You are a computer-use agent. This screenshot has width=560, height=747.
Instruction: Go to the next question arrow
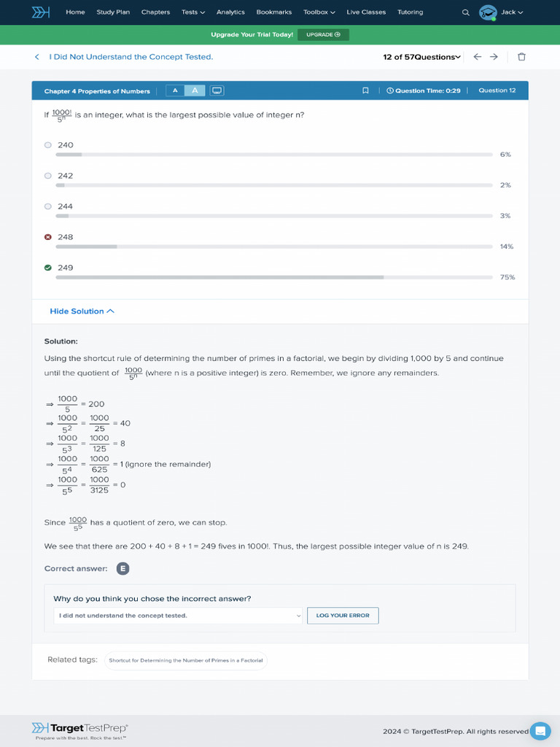coord(494,57)
